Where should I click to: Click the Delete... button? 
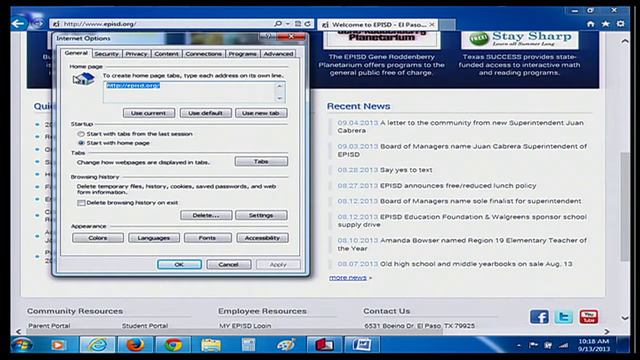click(206, 215)
